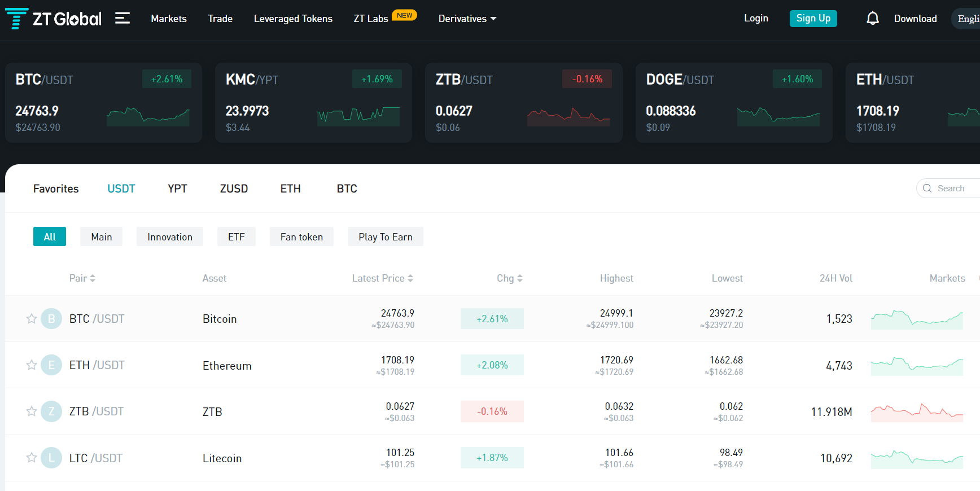Click the 11.918M volume value

click(832, 412)
